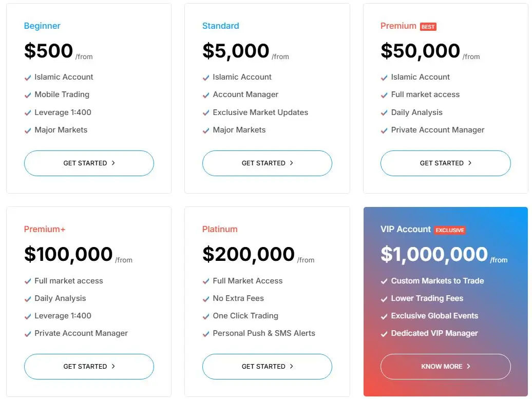
Task: Click the white checkmark beside Lower Trading Fees
Action: [384, 299]
